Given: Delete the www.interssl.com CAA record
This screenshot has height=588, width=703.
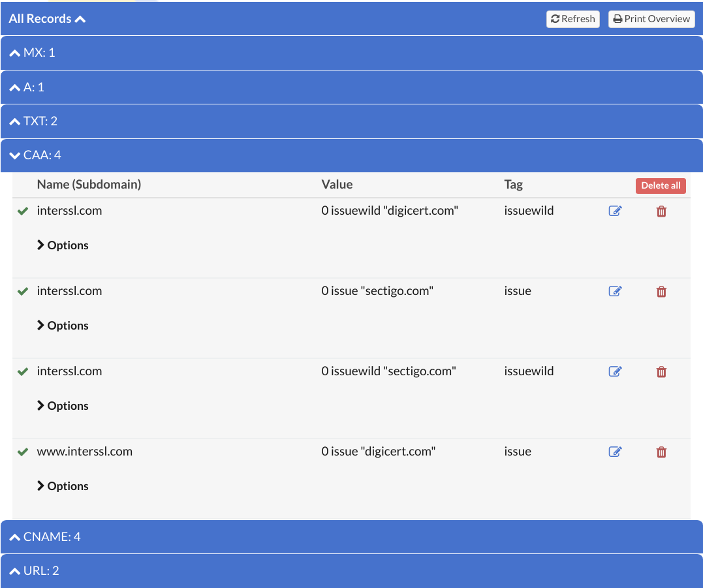Looking at the screenshot, I should (x=661, y=452).
